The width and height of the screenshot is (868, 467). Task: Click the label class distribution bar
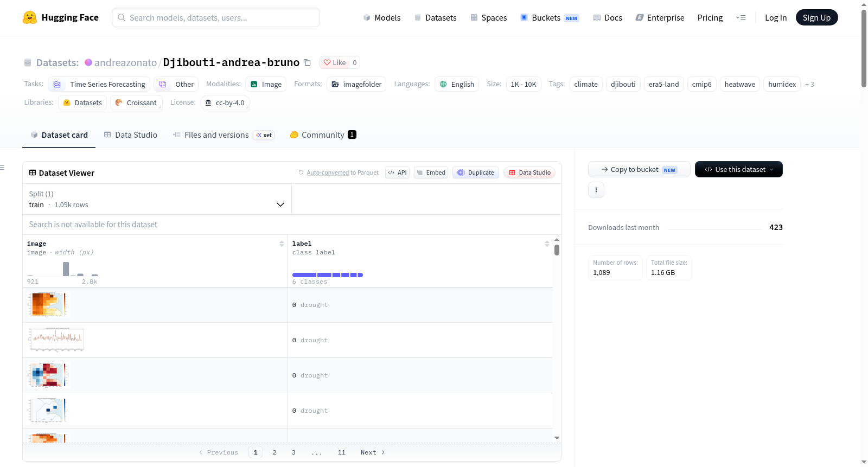[x=328, y=275]
